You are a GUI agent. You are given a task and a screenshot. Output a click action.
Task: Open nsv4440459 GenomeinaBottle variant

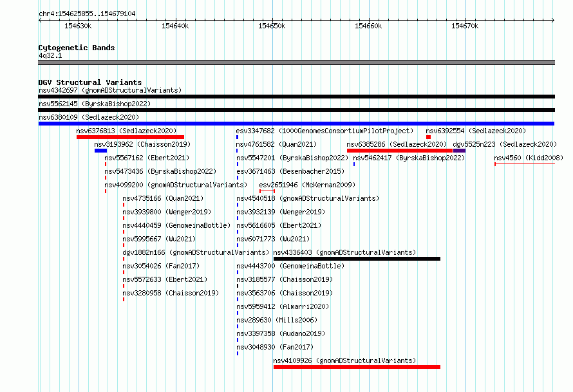pyautogui.click(x=176, y=225)
